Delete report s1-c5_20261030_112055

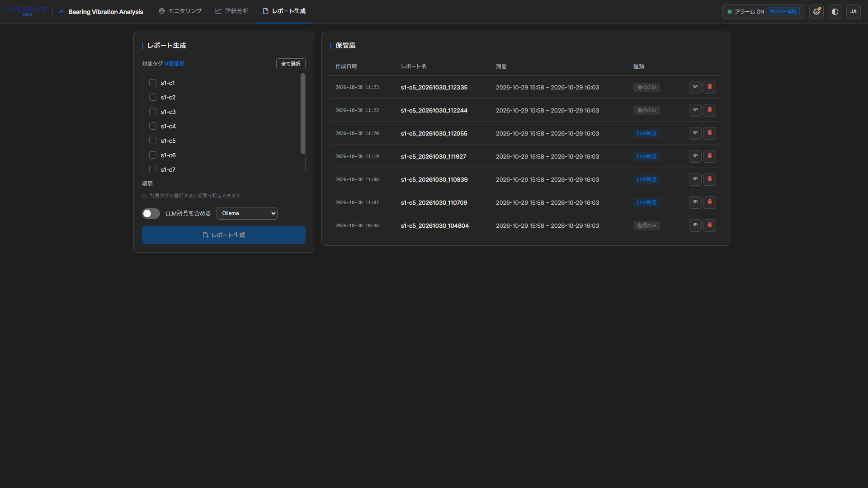pyautogui.click(x=710, y=133)
